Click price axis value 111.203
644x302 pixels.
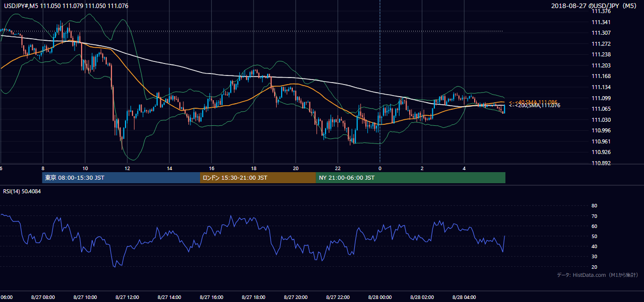602,65
